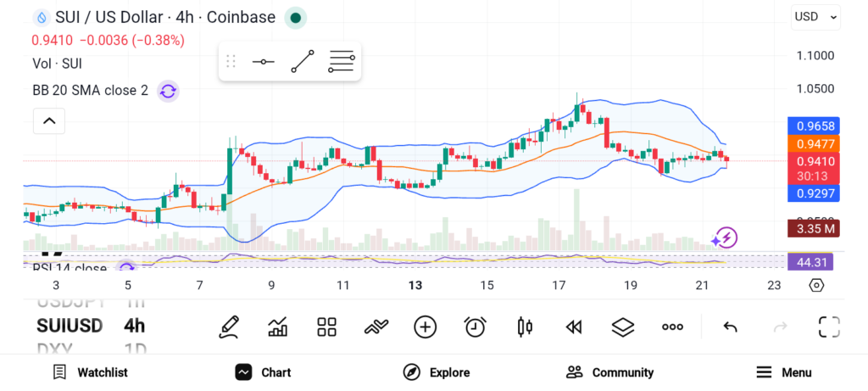868x391 pixels.
Task: Switch to the Watchlist tab
Action: point(90,372)
